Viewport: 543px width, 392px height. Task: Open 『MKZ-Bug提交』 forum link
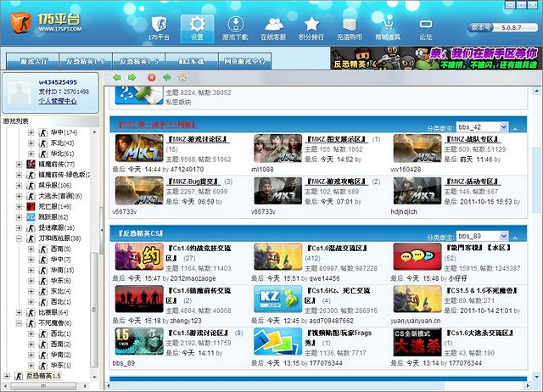[x=193, y=182]
